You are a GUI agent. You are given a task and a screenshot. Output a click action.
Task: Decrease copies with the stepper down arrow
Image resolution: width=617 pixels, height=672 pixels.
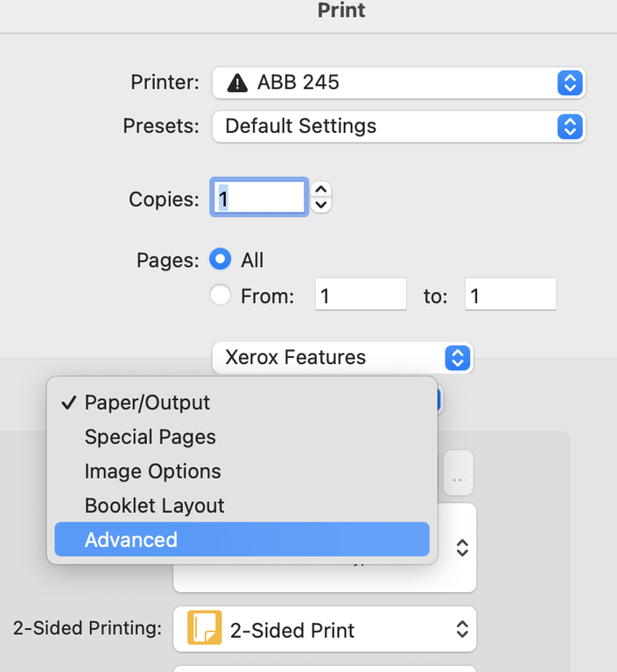point(321,206)
